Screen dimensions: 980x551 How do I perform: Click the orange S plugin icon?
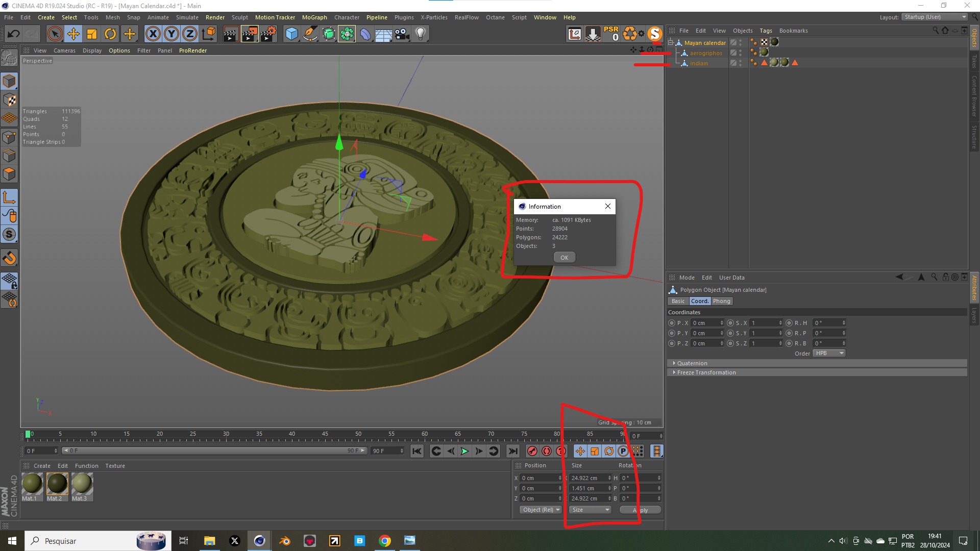tap(654, 34)
